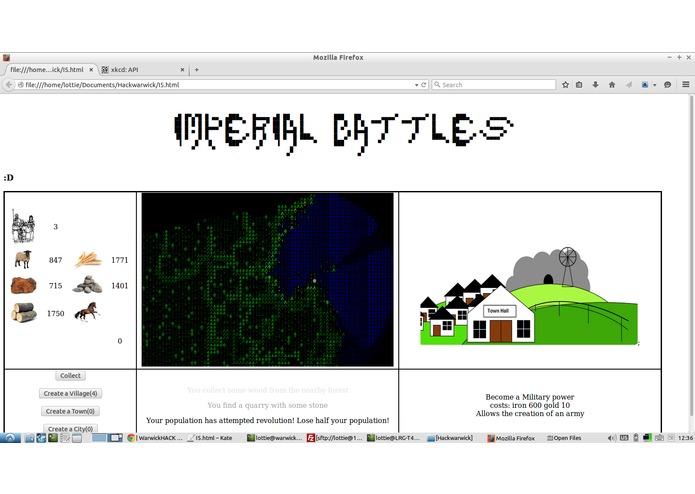Open the sftp FileZilla taskbar entry
This screenshot has height=494, width=695.
335,438
